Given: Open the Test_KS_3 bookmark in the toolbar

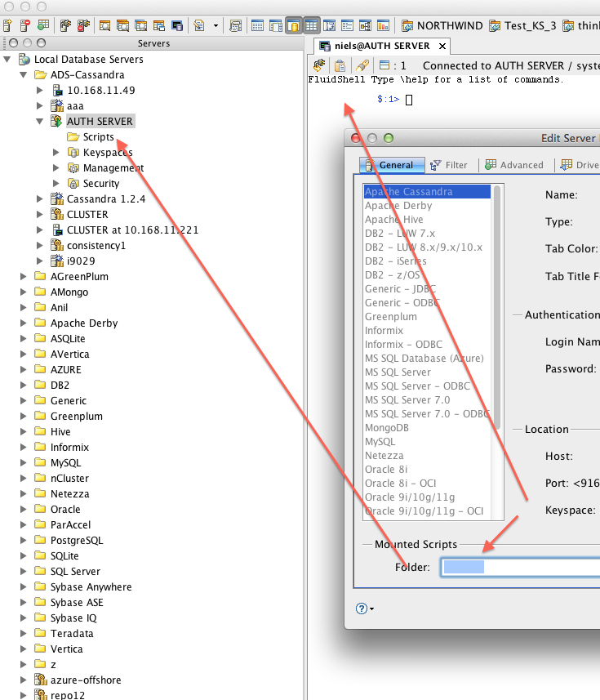Looking at the screenshot, I should pos(522,26).
